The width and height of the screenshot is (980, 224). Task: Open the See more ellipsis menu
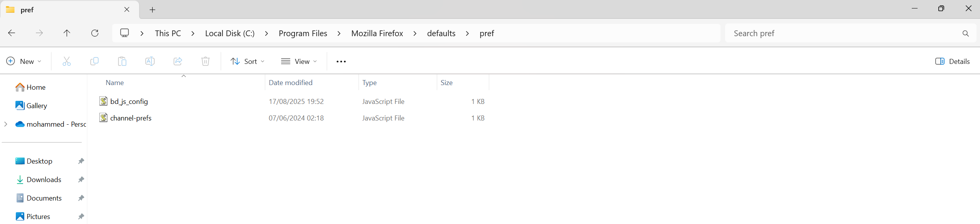[341, 61]
